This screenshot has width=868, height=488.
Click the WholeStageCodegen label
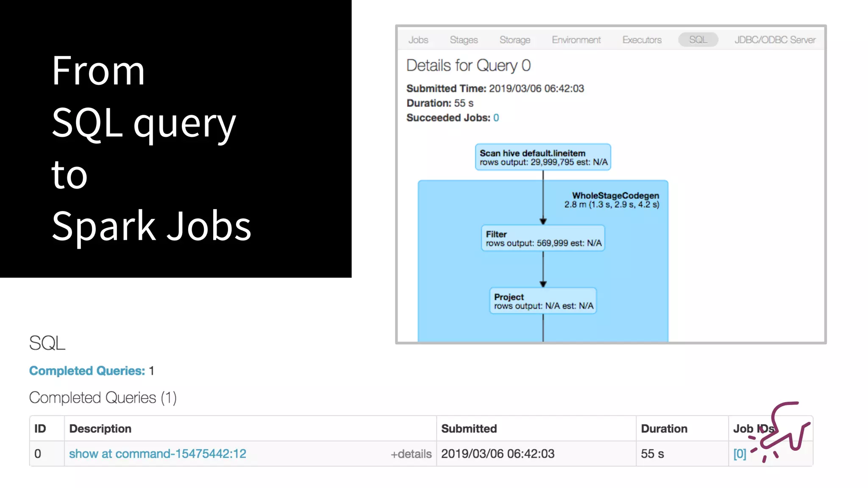click(x=615, y=196)
